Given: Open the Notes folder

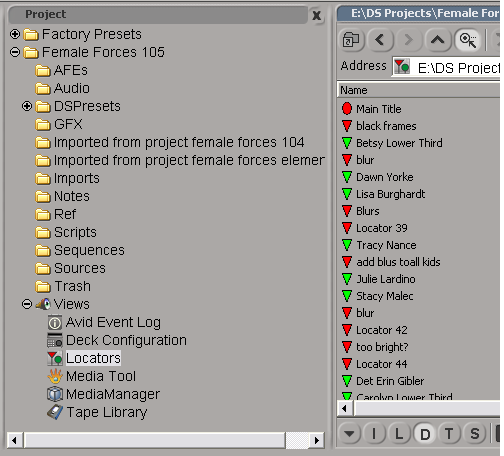Looking at the screenshot, I should [x=63, y=196].
